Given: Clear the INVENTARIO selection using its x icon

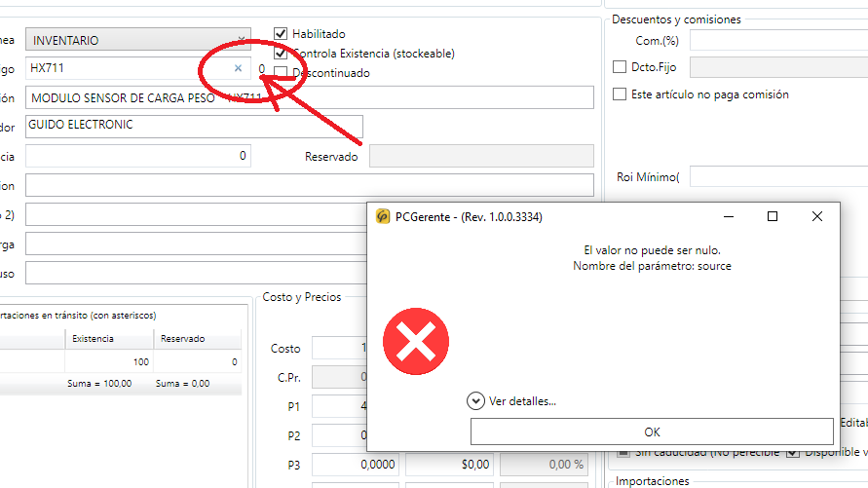Looking at the screenshot, I should pos(241,40).
